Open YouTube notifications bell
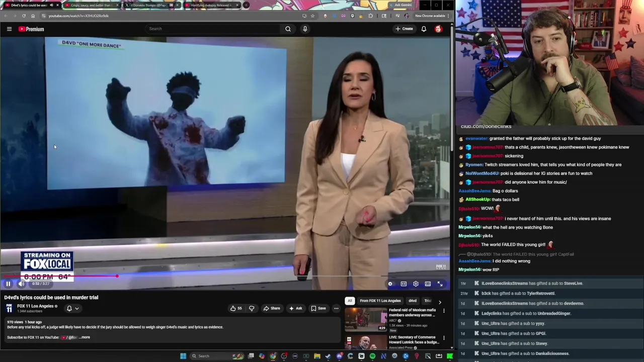Image resolution: width=644 pixels, height=362 pixels. [424, 29]
